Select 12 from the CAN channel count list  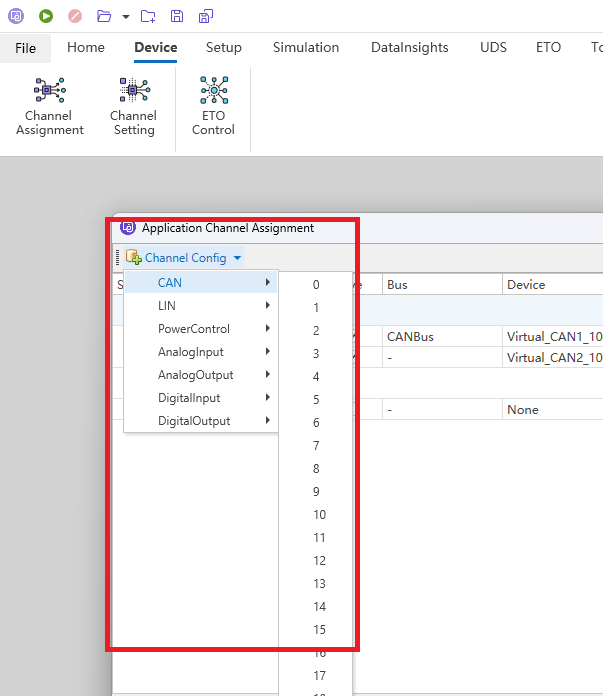point(319,561)
